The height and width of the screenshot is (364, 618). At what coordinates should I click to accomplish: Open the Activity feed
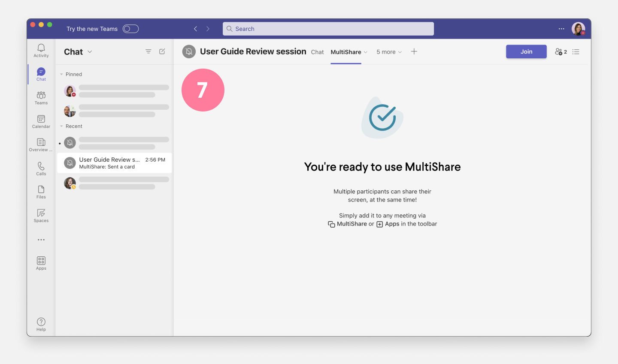click(x=41, y=51)
